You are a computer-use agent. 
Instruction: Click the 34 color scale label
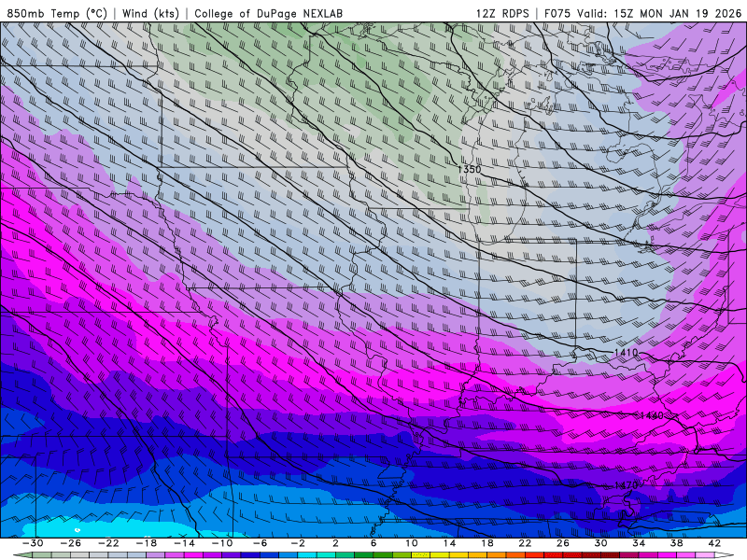[639, 543]
